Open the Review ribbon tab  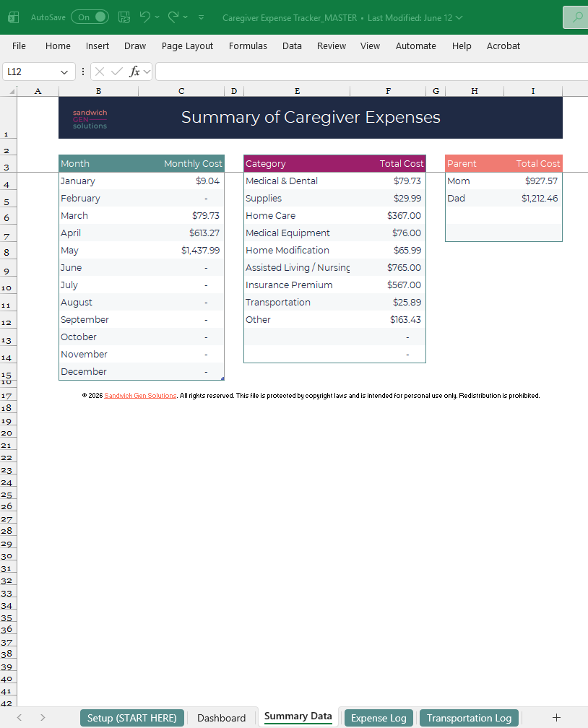332,46
